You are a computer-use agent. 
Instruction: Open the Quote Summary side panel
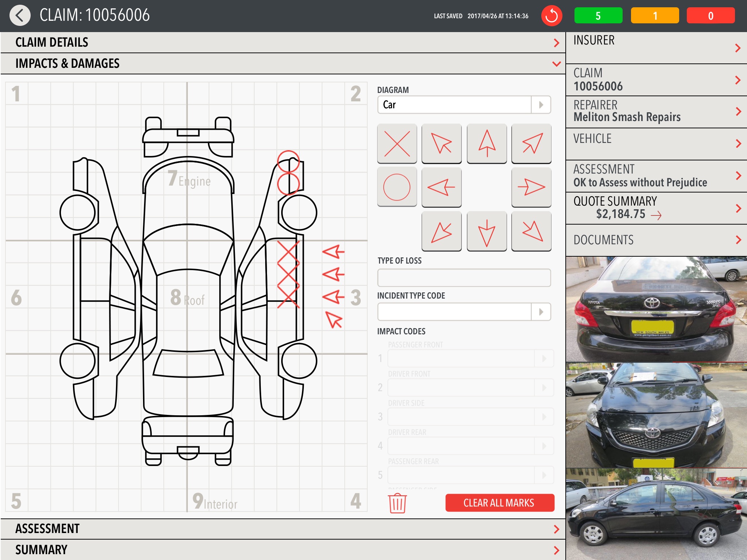coord(656,208)
